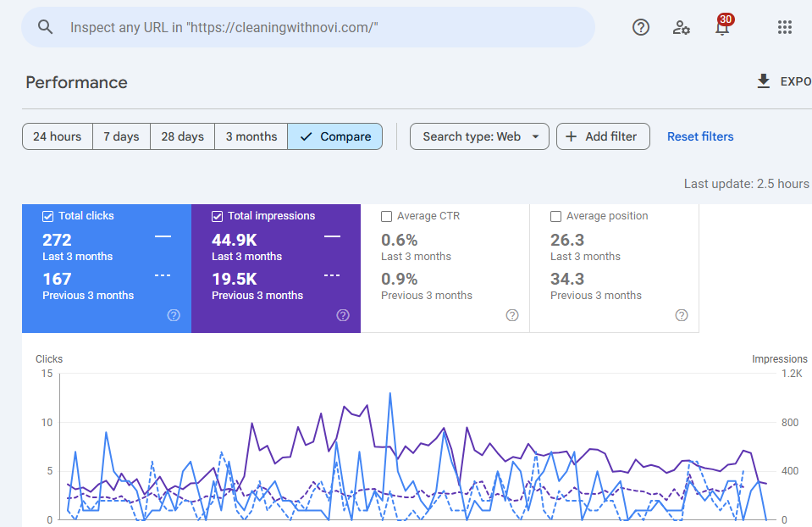Open users and settings icon
The image size is (812, 527).
click(x=682, y=27)
